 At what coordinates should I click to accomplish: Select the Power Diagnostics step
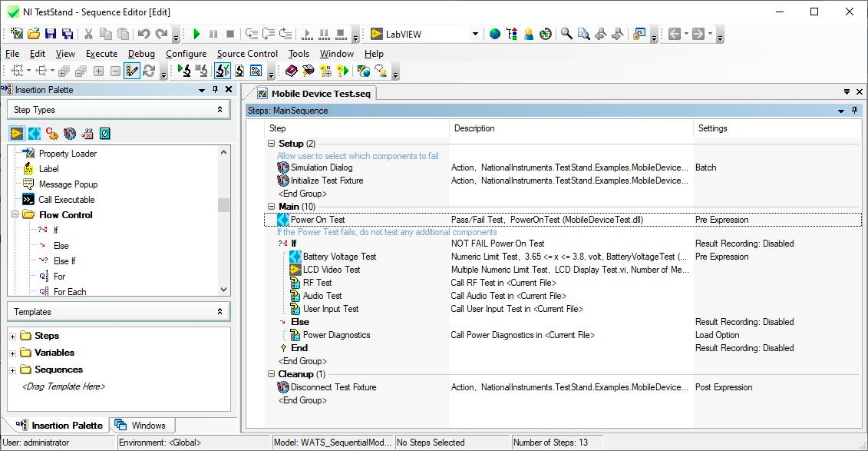(336, 335)
